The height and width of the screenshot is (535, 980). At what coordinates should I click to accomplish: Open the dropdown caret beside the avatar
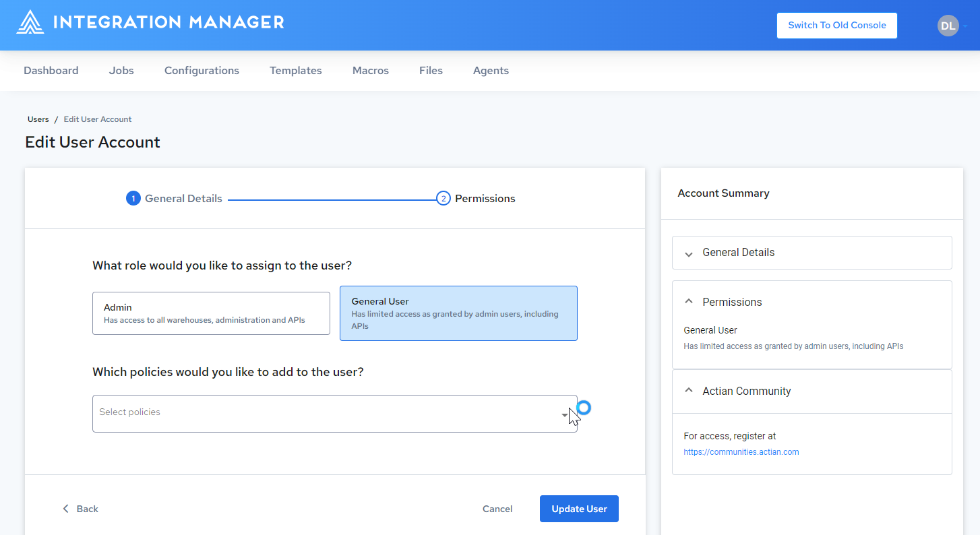click(x=965, y=26)
